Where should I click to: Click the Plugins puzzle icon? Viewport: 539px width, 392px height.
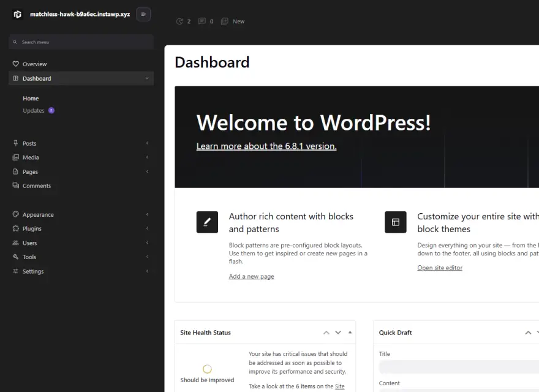point(15,228)
